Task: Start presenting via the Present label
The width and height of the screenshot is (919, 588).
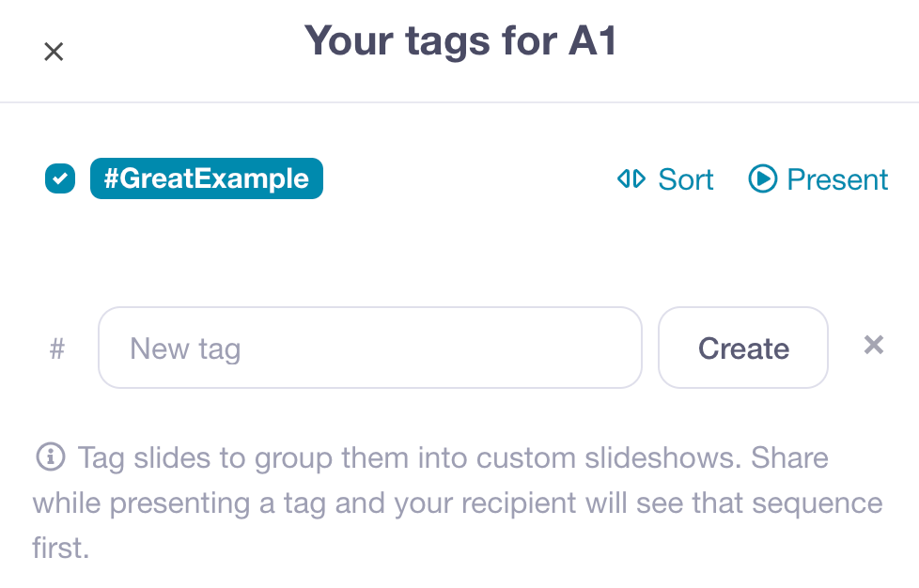Action: pyautogui.click(x=836, y=179)
